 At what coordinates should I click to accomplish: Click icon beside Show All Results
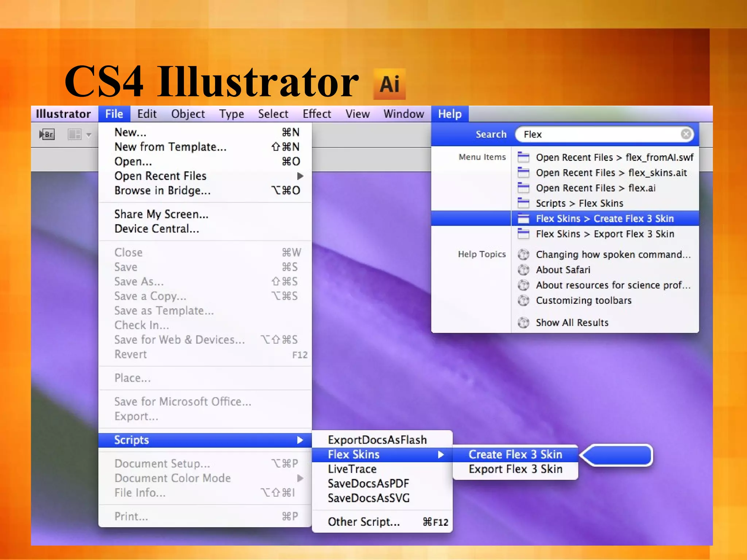[x=523, y=323]
